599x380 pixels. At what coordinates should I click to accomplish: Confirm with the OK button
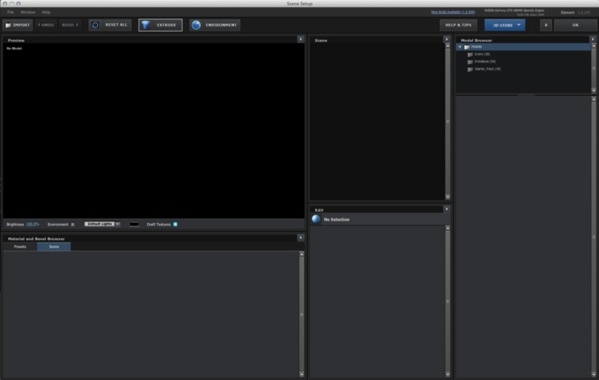tap(575, 25)
